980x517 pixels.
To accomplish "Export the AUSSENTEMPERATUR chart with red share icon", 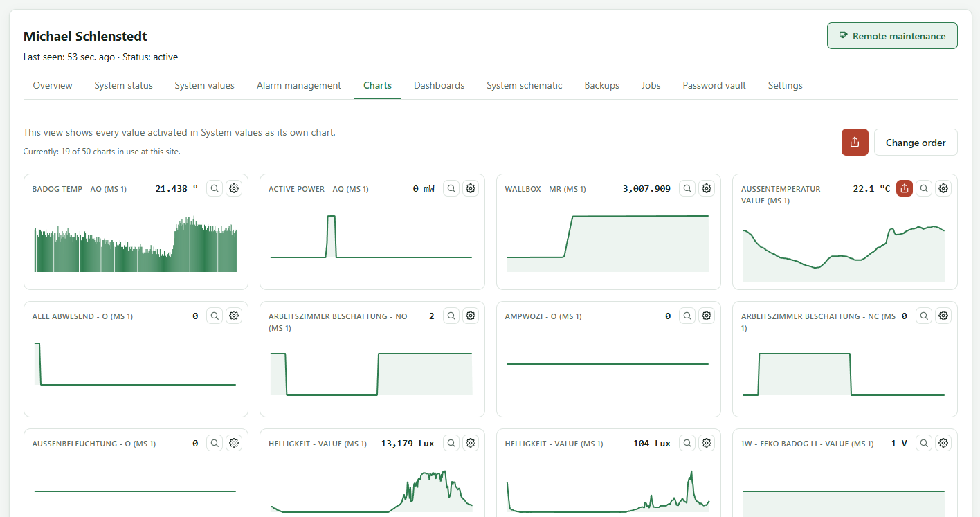I will pos(905,188).
